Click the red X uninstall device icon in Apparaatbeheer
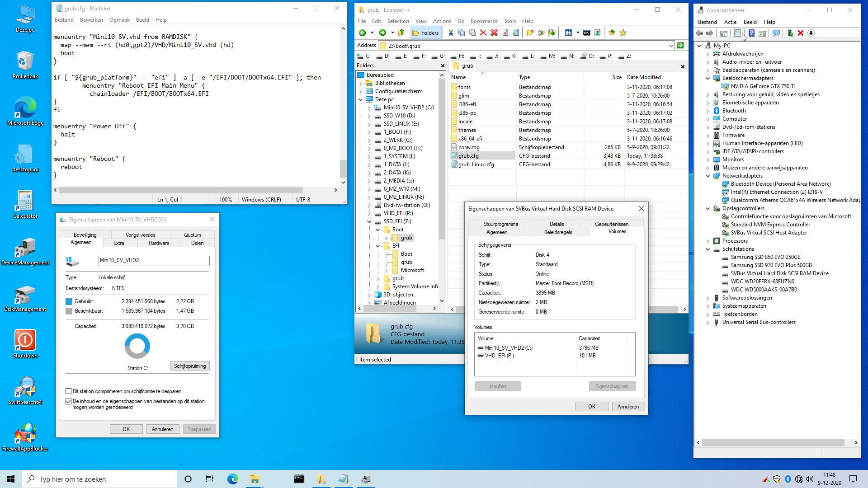The image size is (868, 488). [801, 33]
